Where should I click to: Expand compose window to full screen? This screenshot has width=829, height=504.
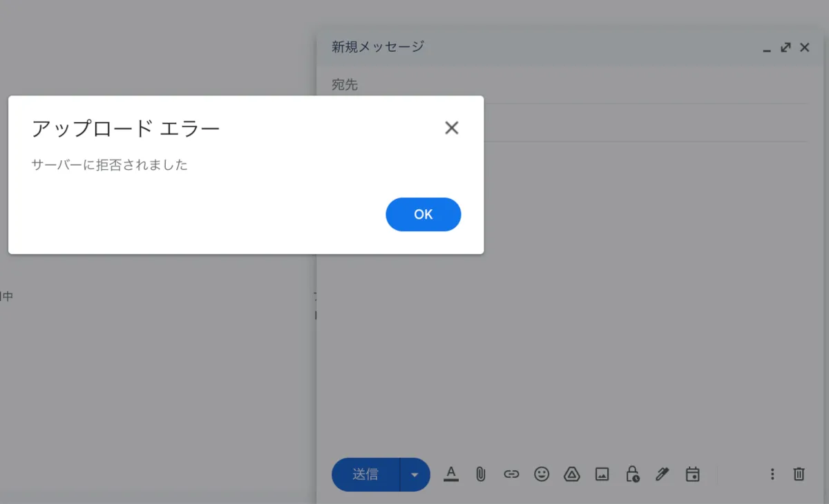(785, 48)
